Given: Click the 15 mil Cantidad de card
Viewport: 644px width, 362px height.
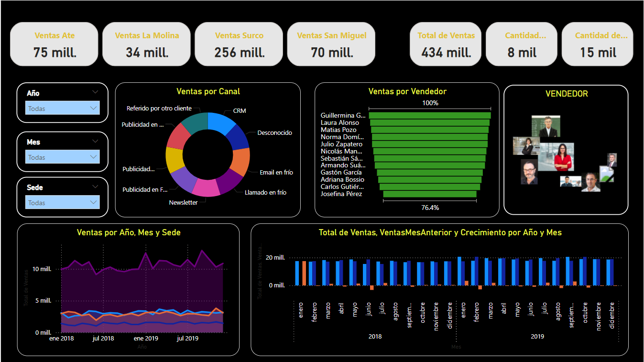Looking at the screenshot, I should pyautogui.click(x=598, y=44).
